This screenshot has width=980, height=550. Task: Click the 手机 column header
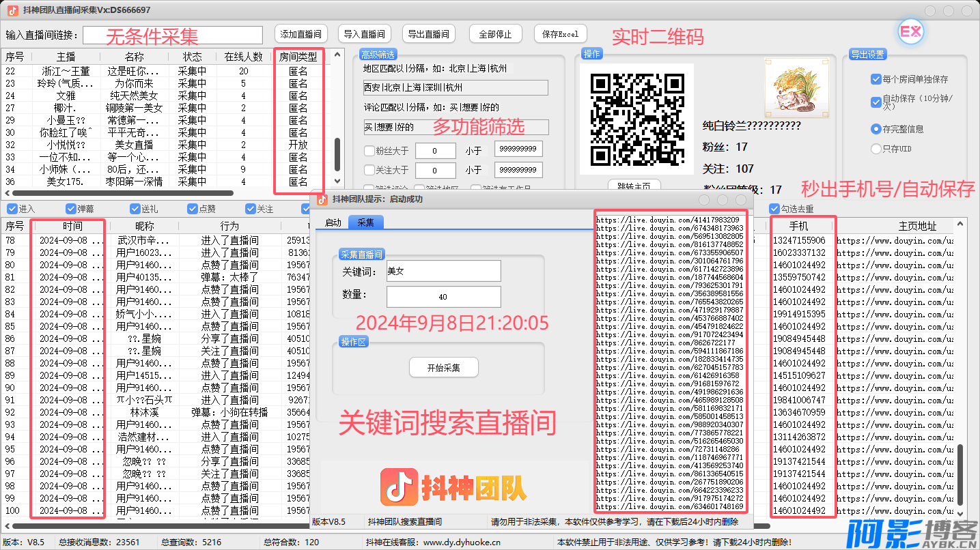coord(798,226)
